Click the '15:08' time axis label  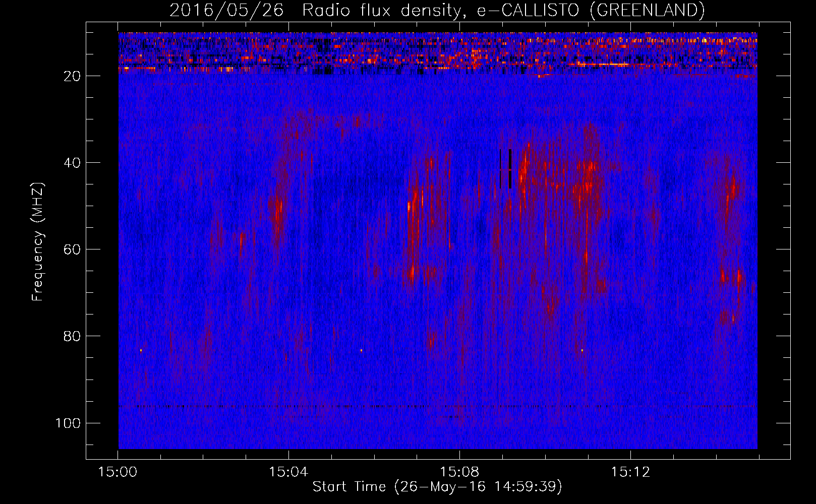click(459, 472)
